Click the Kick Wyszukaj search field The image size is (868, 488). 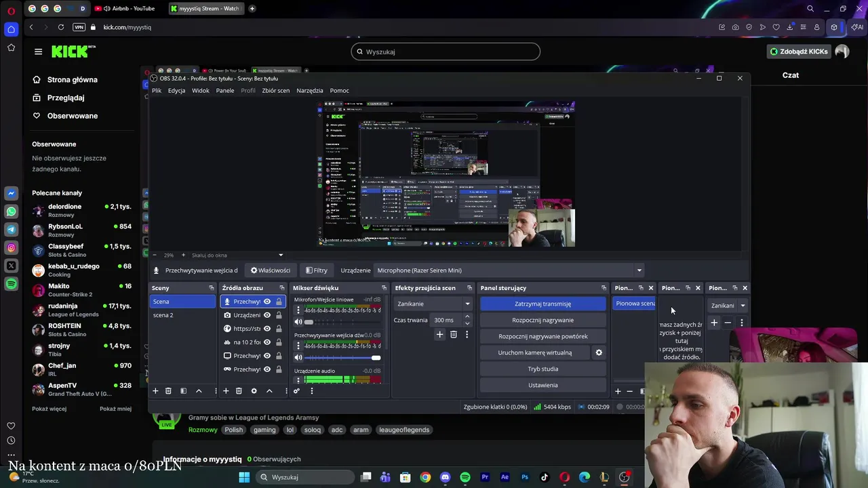pos(446,52)
